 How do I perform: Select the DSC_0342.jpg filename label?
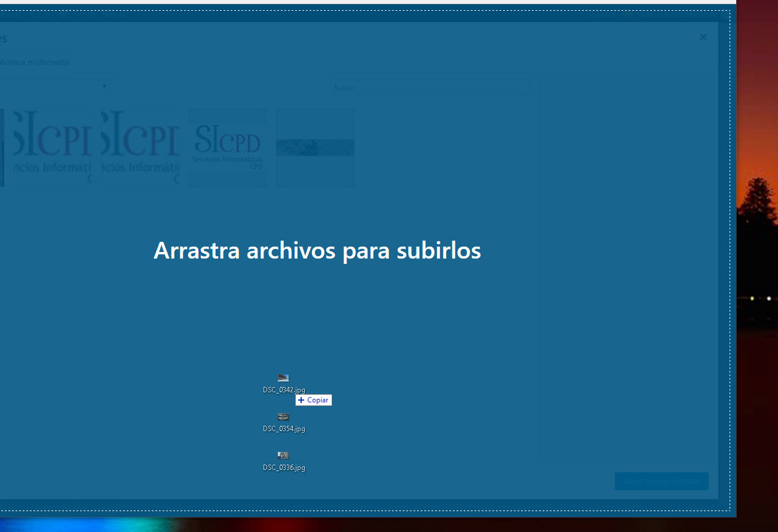(284, 390)
